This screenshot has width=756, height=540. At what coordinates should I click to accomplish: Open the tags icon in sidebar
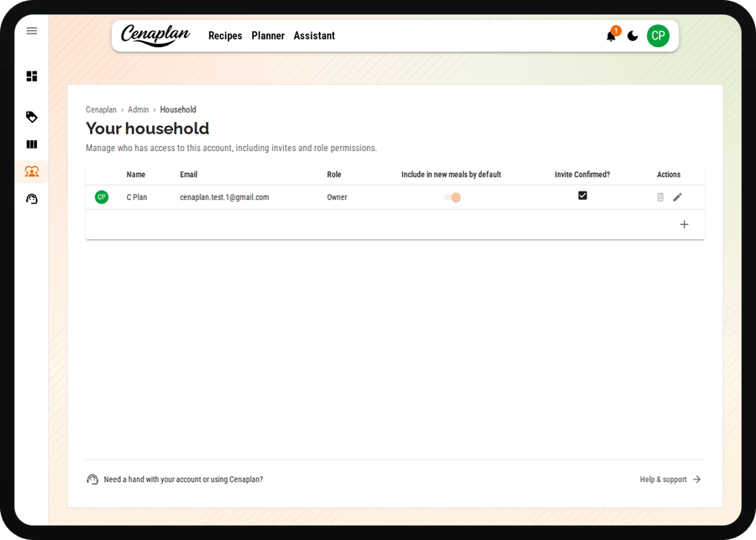pyautogui.click(x=32, y=117)
